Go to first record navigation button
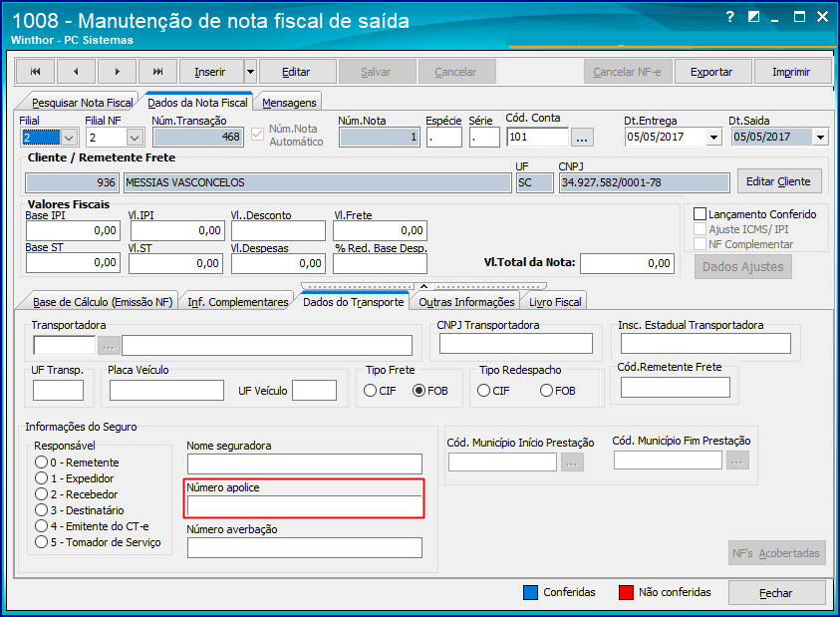The image size is (840, 617). pyautogui.click(x=35, y=72)
